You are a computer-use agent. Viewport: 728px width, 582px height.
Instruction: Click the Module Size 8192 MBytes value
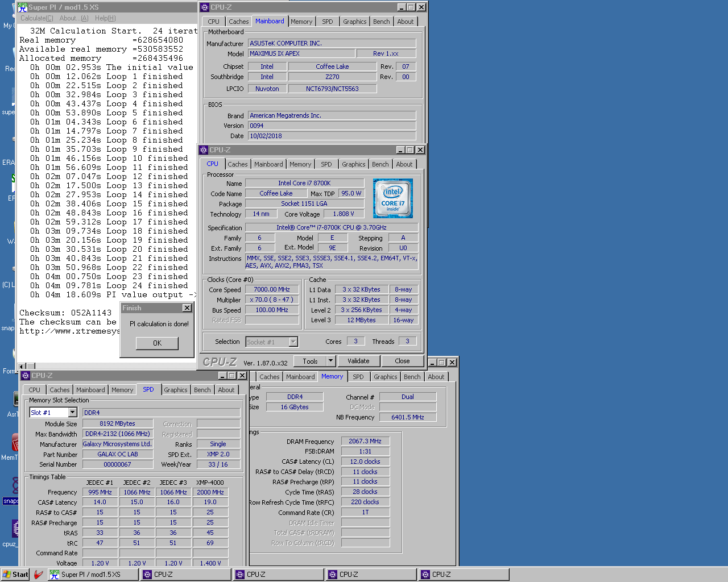tap(118, 423)
